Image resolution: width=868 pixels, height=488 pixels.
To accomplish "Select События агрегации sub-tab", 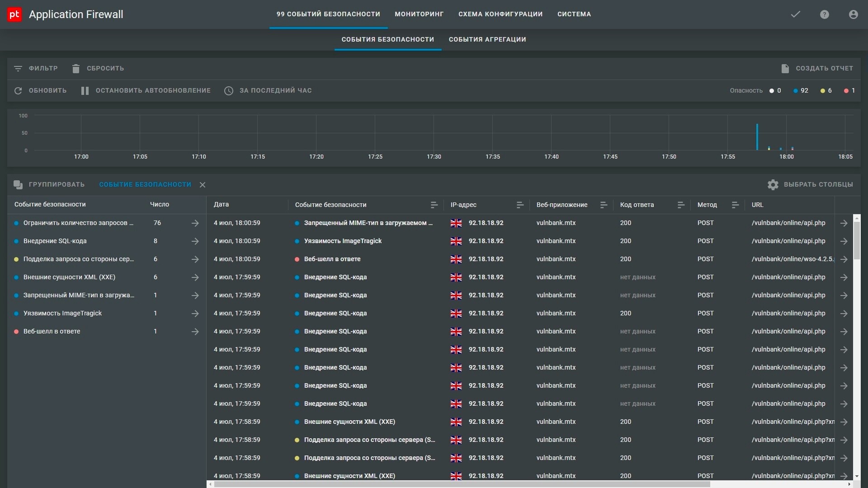I will click(487, 40).
